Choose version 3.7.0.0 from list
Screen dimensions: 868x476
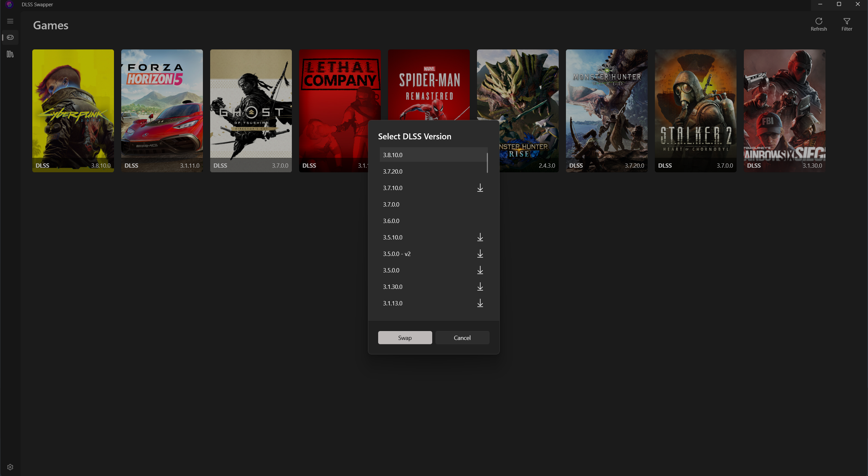431,205
